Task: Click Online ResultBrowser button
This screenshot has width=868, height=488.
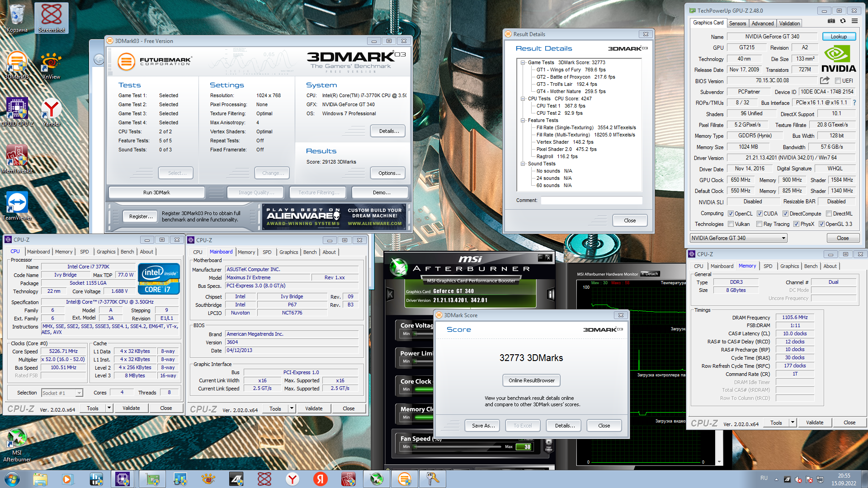Action: pyautogui.click(x=532, y=380)
